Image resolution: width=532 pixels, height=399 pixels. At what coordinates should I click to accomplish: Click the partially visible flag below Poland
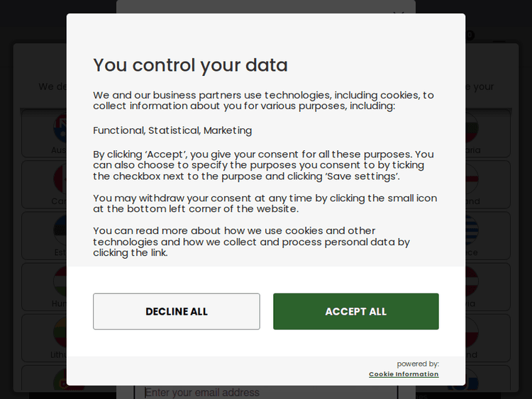click(x=487, y=380)
